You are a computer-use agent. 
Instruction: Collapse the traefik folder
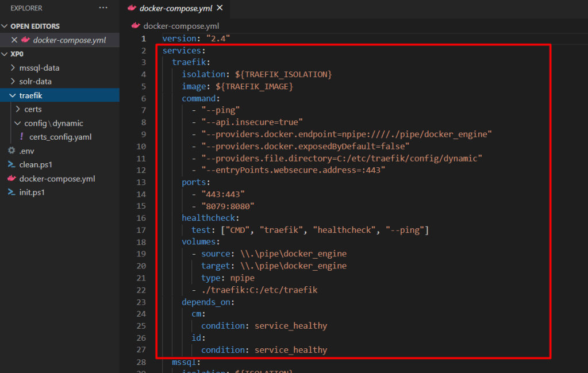point(13,95)
